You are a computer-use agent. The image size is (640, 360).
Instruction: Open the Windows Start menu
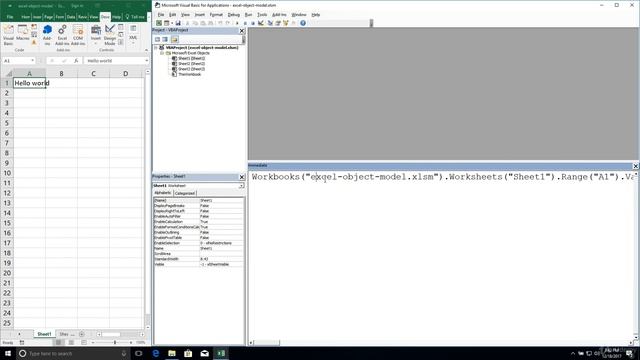point(8,353)
